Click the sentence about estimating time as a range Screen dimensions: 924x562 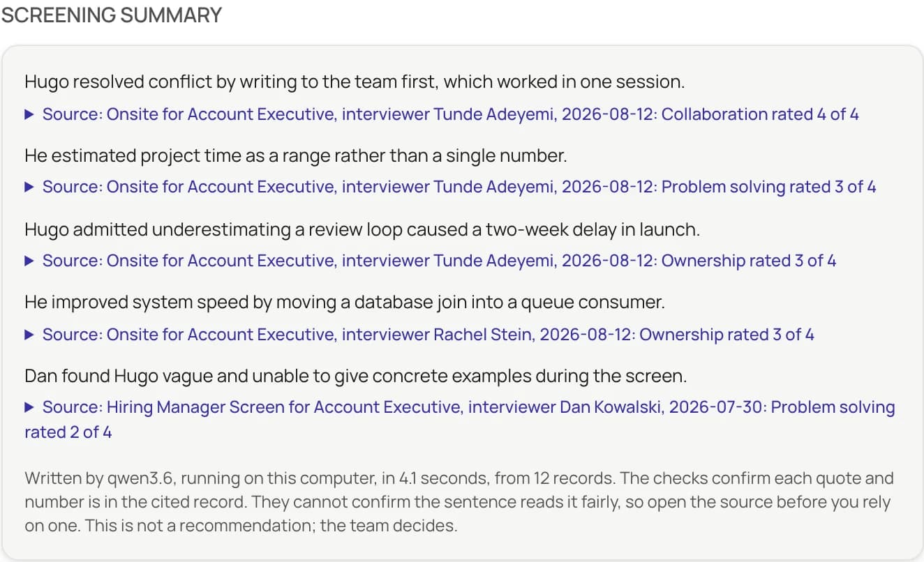click(x=296, y=155)
